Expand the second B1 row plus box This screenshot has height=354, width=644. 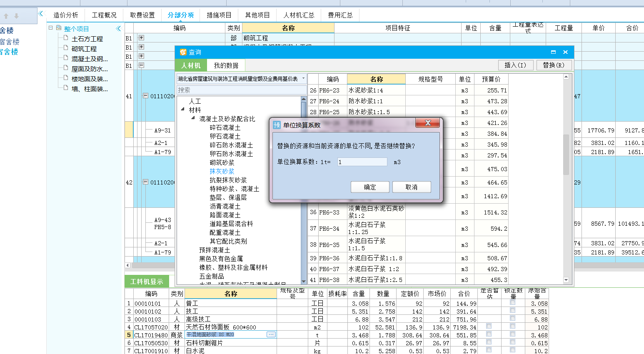(x=141, y=47)
